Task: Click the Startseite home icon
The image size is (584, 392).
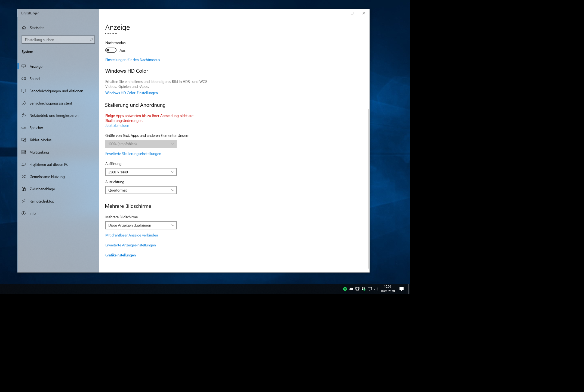Action: (24, 28)
